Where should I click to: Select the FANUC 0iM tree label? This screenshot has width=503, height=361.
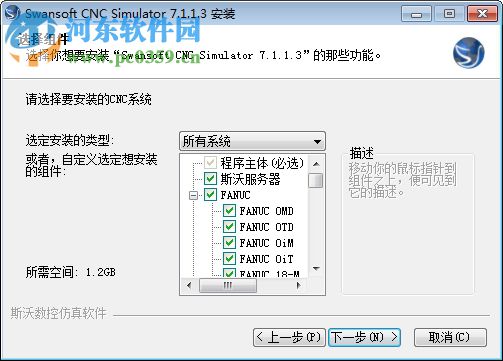(x=266, y=243)
